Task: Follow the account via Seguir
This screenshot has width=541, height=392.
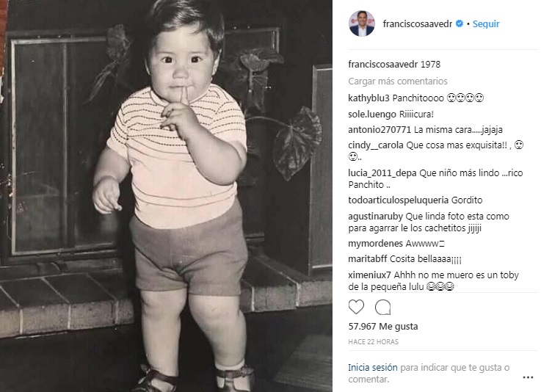Action: coord(486,23)
